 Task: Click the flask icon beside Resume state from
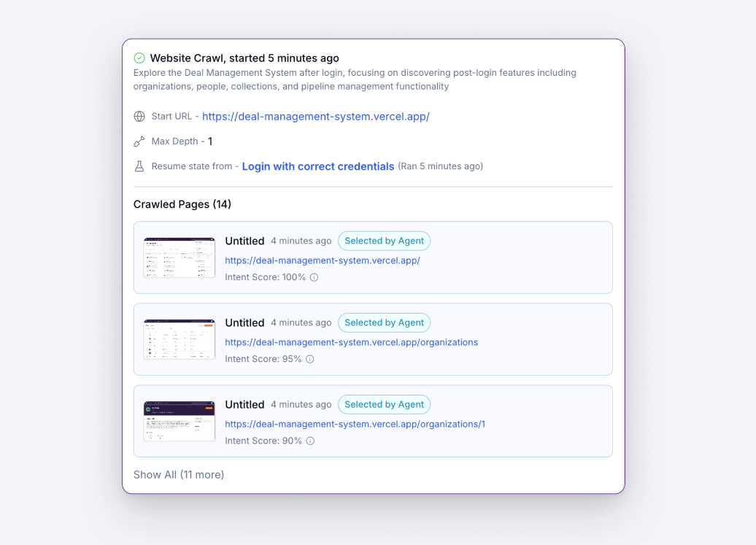(139, 166)
